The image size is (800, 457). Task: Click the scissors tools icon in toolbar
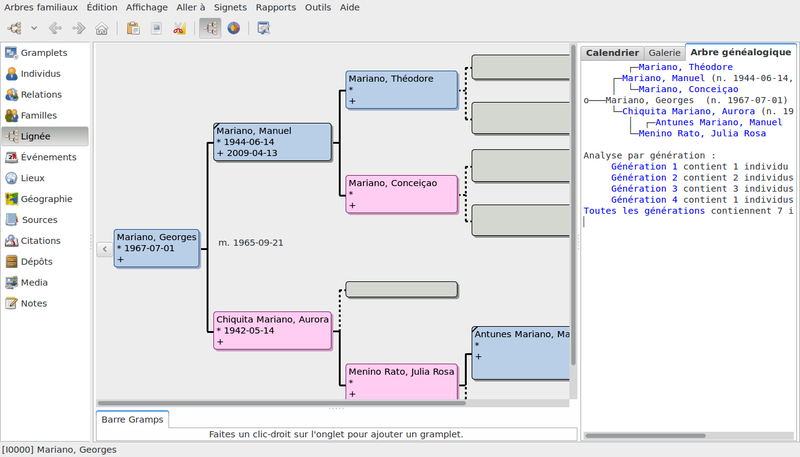179,28
